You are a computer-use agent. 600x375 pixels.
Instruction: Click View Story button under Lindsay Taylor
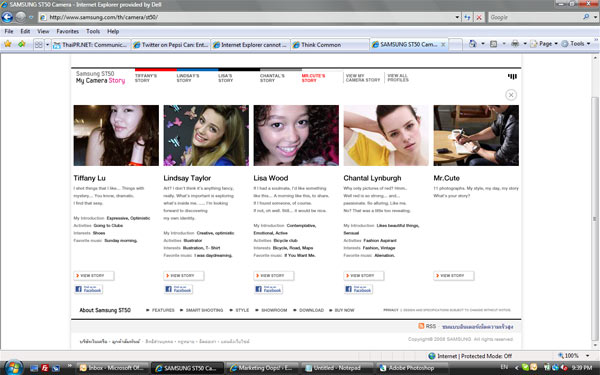(184, 276)
